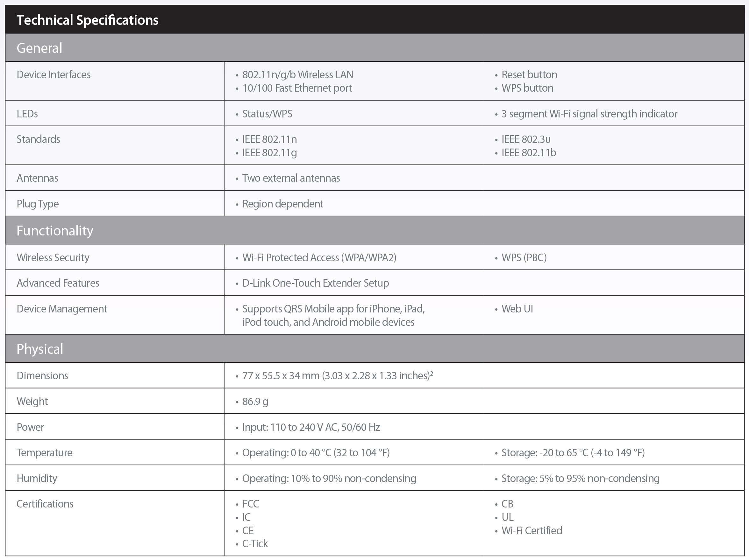The image size is (749, 560).
Task: Click the Wireless Security row label
Action: (53, 258)
